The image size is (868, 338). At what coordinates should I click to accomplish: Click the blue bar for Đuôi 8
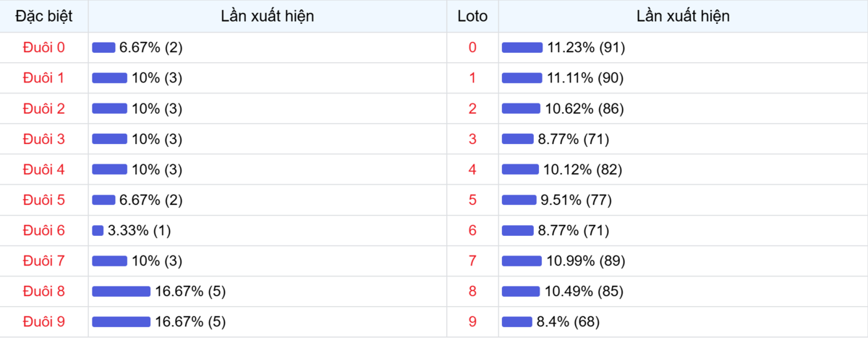click(x=121, y=291)
